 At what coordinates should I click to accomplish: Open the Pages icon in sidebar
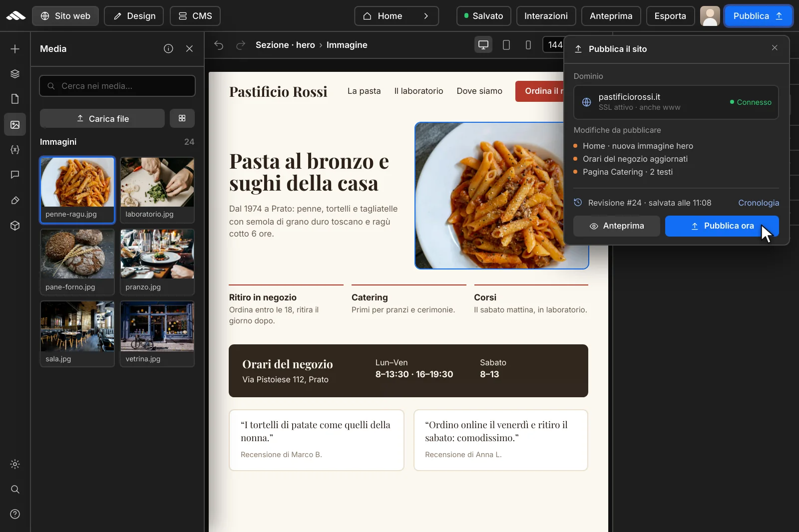click(15, 99)
